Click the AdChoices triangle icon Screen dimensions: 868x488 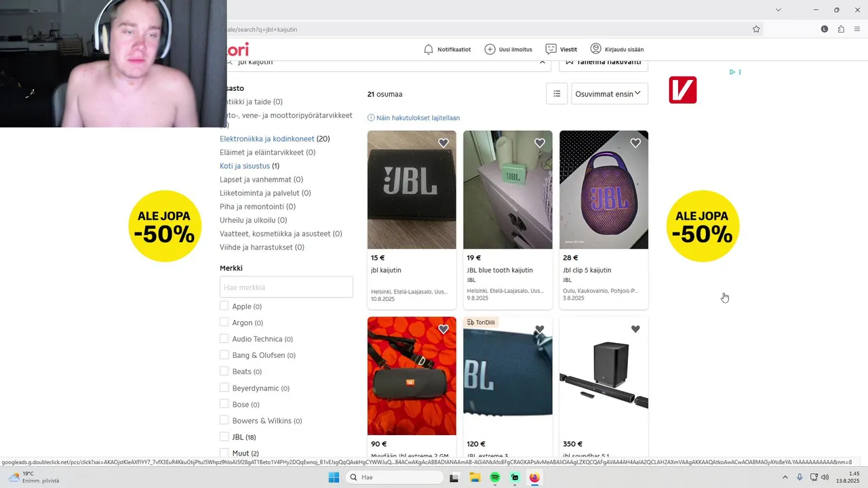(x=732, y=72)
